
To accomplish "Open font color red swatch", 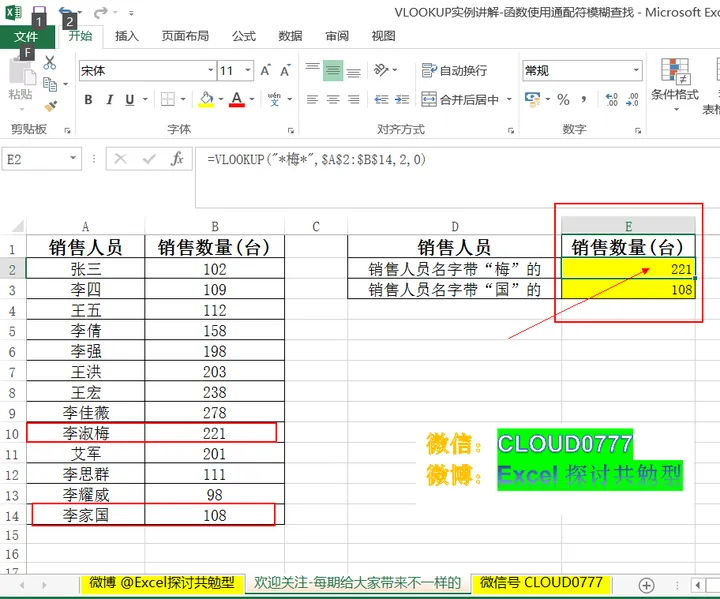I will pyautogui.click(x=236, y=100).
